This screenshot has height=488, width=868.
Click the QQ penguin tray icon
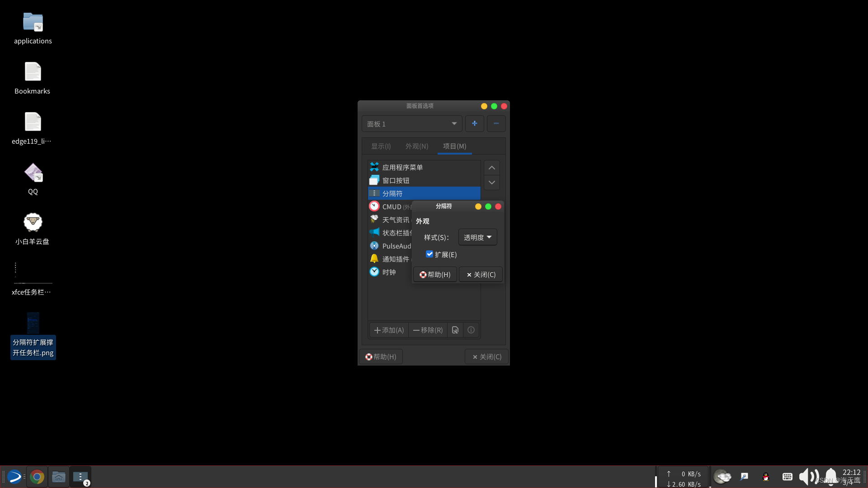(x=766, y=477)
